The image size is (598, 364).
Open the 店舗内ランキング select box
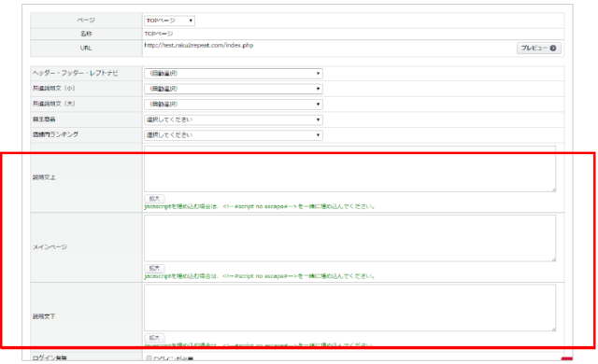pyautogui.click(x=234, y=135)
